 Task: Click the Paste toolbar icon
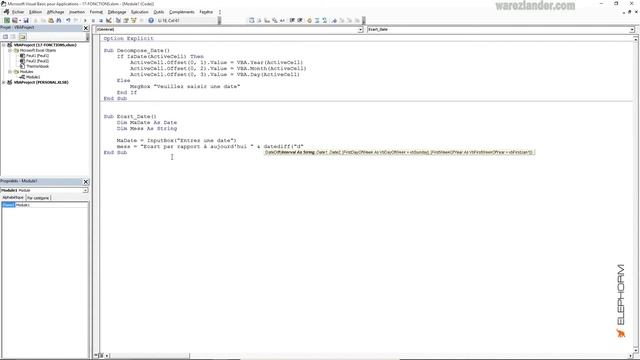51,20
